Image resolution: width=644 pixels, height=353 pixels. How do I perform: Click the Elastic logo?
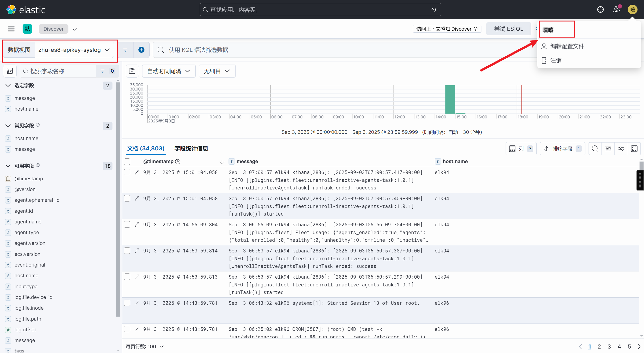(26, 10)
